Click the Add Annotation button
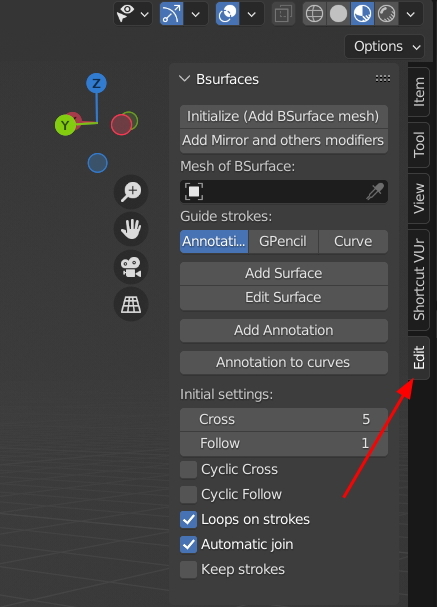The height and width of the screenshot is (607, 437). coord(284,331)
